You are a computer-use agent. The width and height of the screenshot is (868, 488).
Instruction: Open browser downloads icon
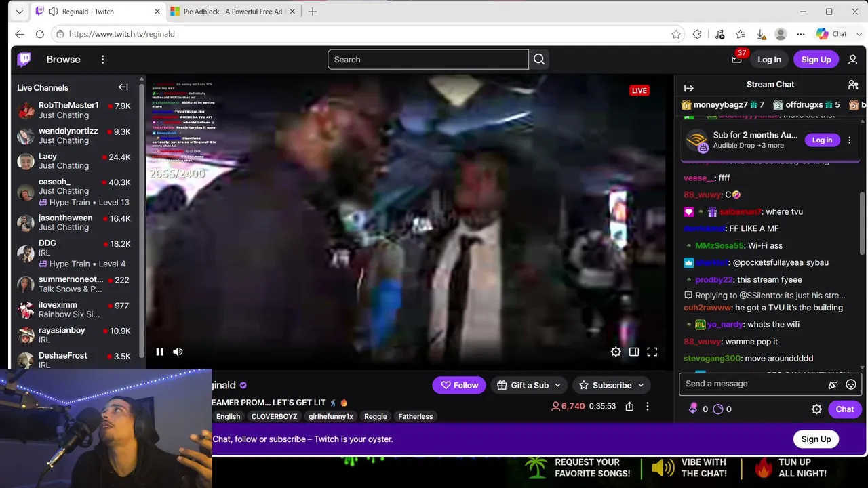click(761, 34)
